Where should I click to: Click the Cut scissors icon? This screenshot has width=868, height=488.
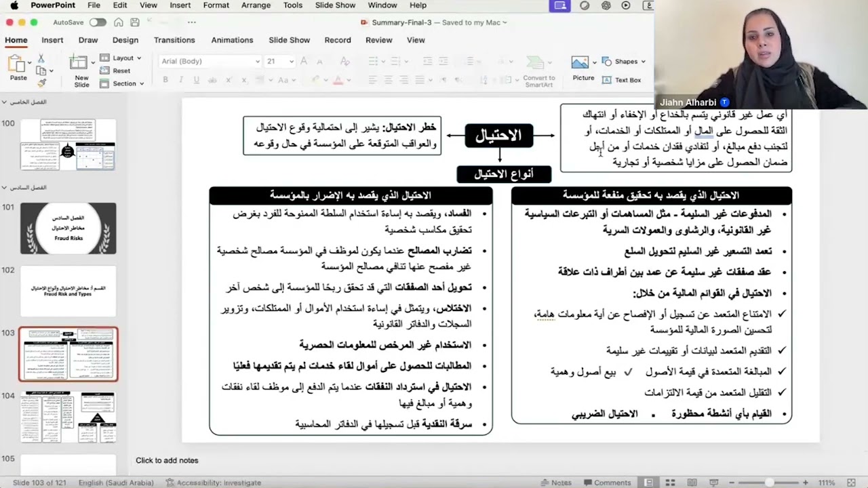click(41, 58)
